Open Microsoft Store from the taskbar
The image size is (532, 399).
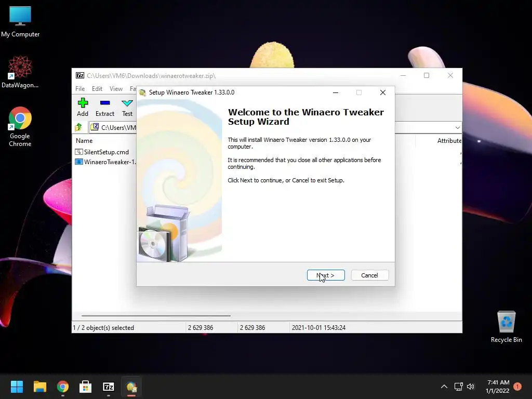coord(86,387)
